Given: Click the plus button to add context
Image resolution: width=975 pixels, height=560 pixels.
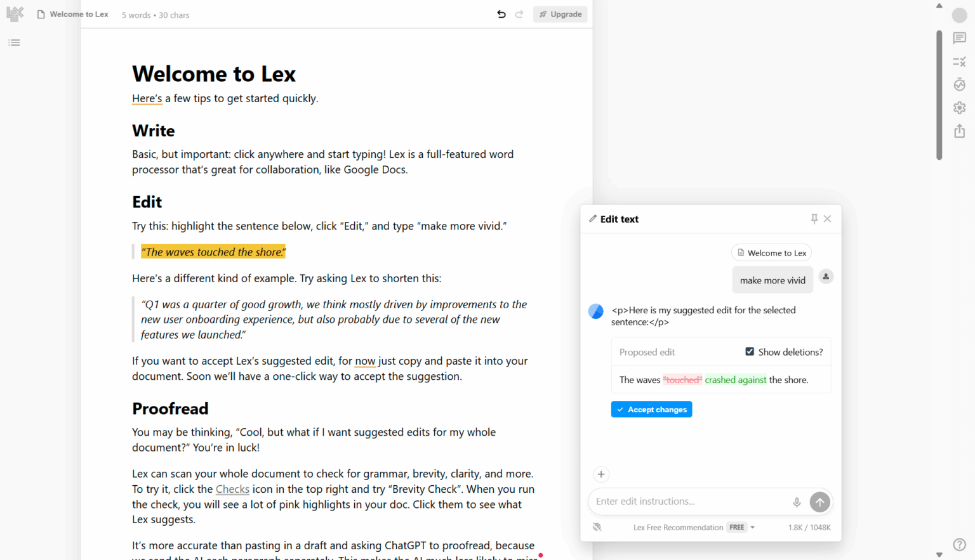Looking at the screenshot, I should [x=601, y=474].
